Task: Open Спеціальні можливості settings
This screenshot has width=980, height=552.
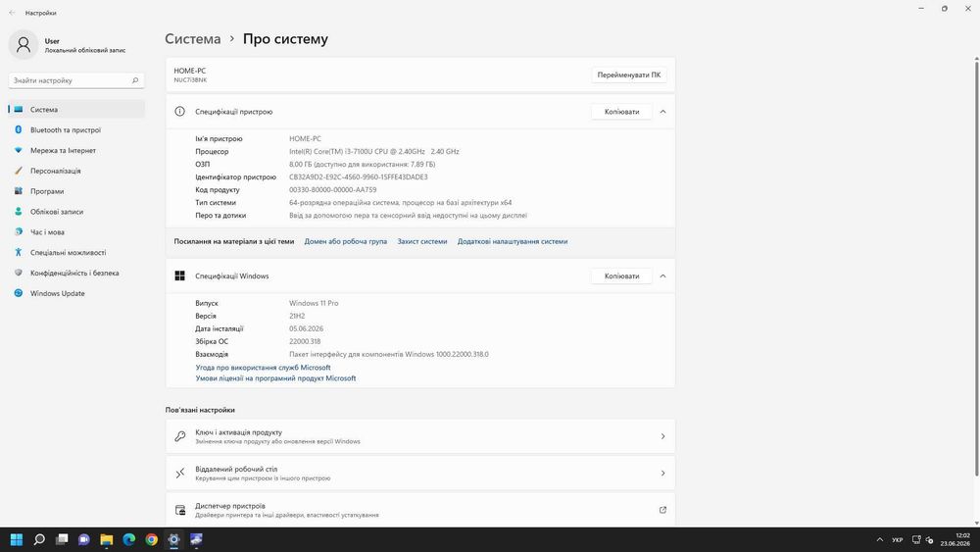Action: point(76,253)
